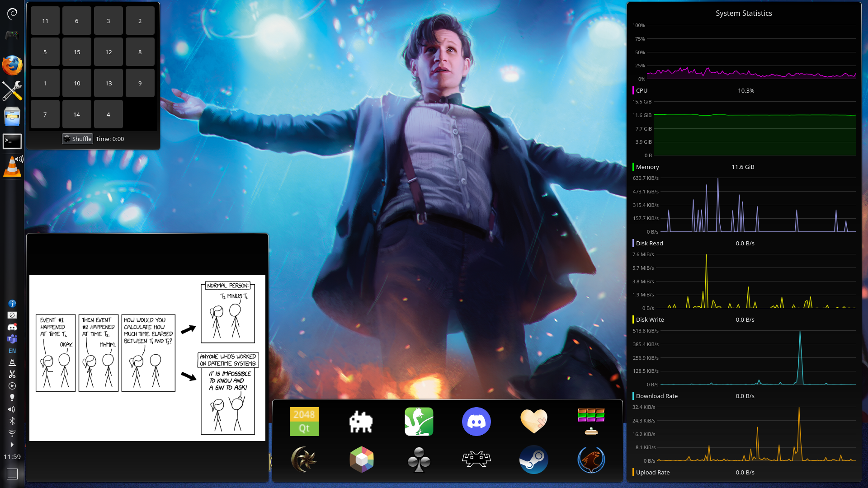Open Discord from the launcher grid
Screen dimensions: 868x488
[476, 421]
